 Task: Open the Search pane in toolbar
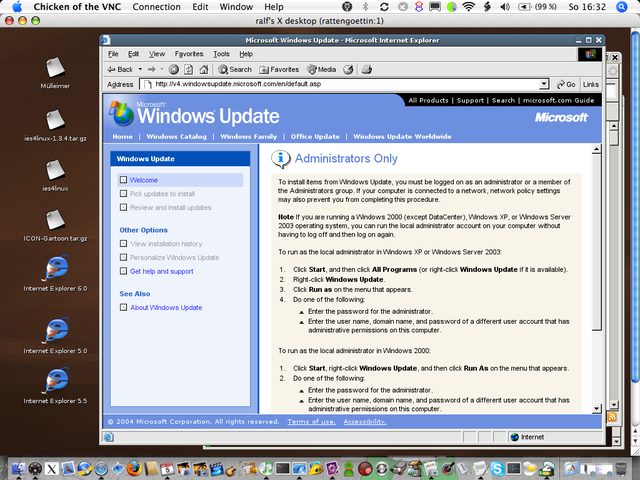[235, 69]
